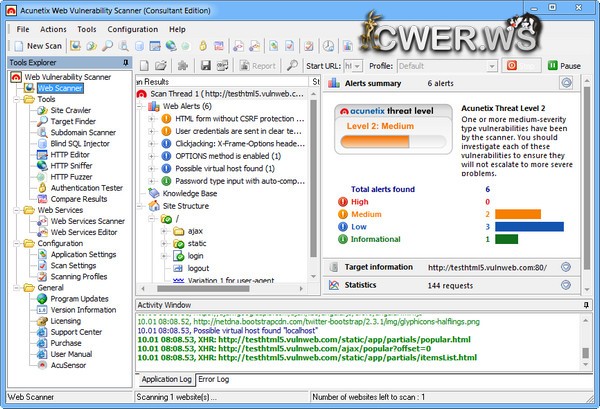Click the Report toolbar button
Screen dimensions: 600x409
pos(258,66)
